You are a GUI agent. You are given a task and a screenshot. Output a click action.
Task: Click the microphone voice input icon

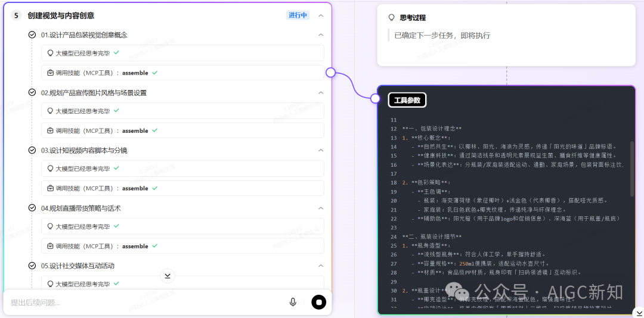tap(293, 303)
